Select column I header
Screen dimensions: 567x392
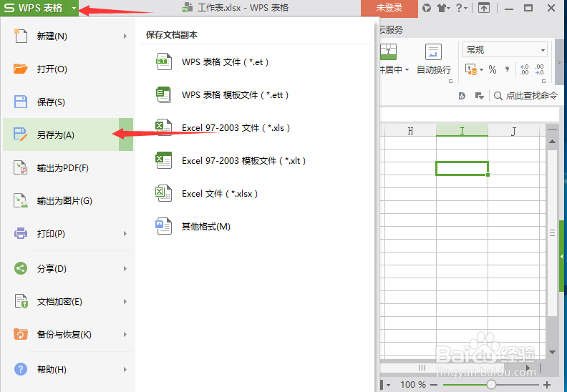tap(462, 131)
